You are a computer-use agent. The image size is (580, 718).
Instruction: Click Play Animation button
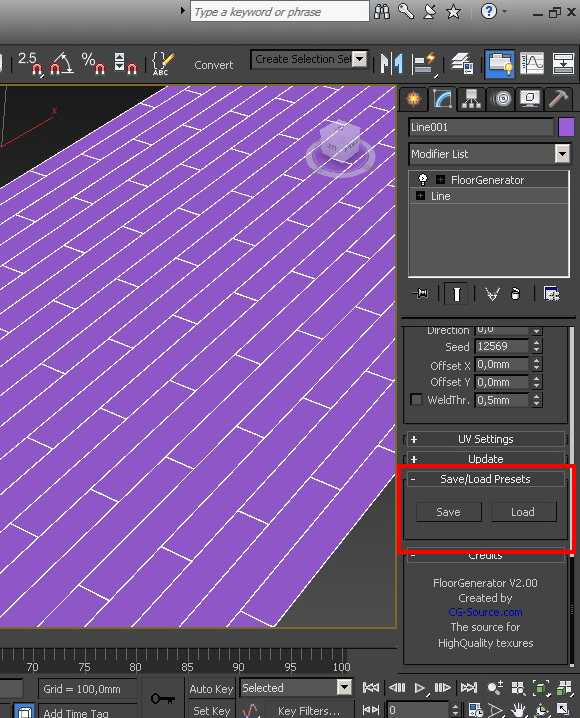[x=419, y=688]
